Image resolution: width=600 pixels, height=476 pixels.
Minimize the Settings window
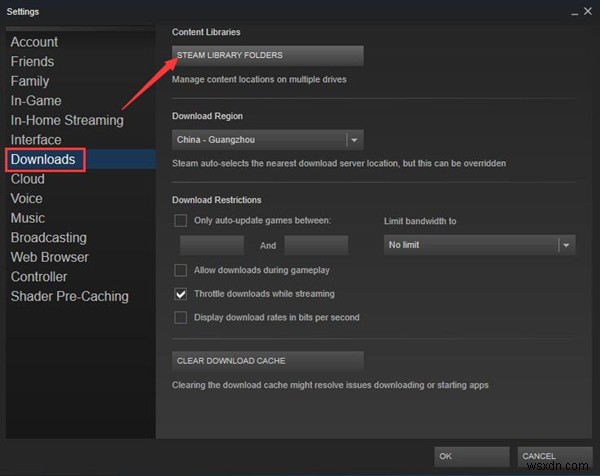point(574,13)
